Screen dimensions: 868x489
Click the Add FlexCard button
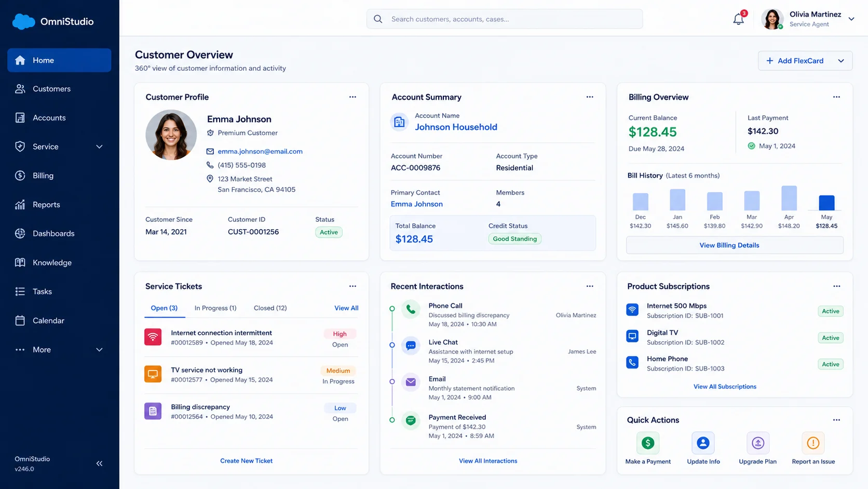click(795, 61)
